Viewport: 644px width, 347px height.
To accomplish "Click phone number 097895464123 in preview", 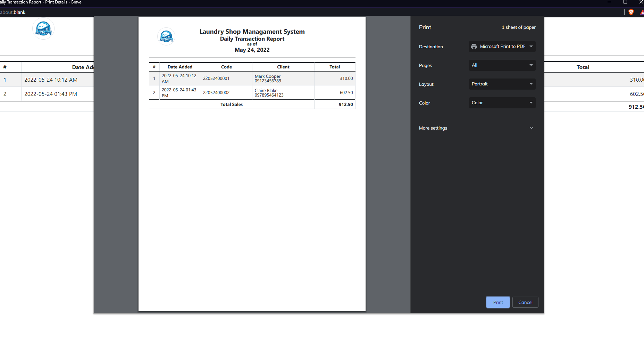I will click(x=269, y=95).
